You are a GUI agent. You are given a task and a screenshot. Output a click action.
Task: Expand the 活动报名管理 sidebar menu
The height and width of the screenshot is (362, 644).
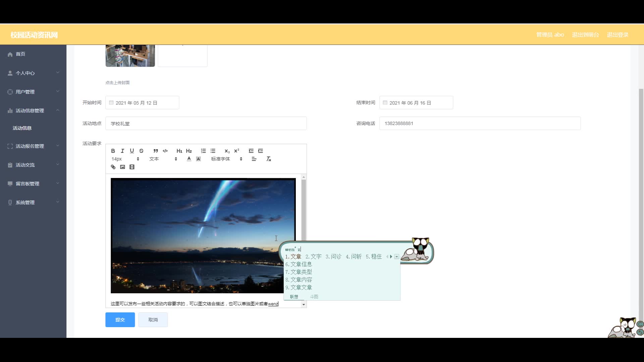click(x=33, y=146)
